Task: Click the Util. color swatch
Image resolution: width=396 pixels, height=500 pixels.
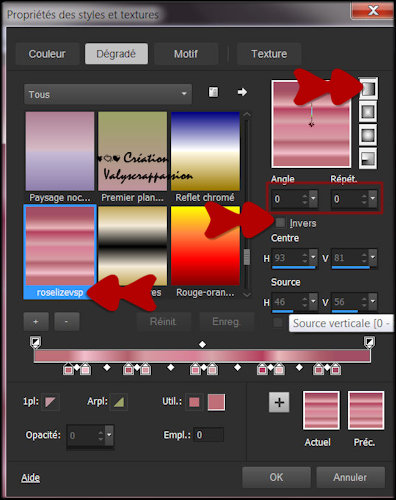Action: point(194,402)
